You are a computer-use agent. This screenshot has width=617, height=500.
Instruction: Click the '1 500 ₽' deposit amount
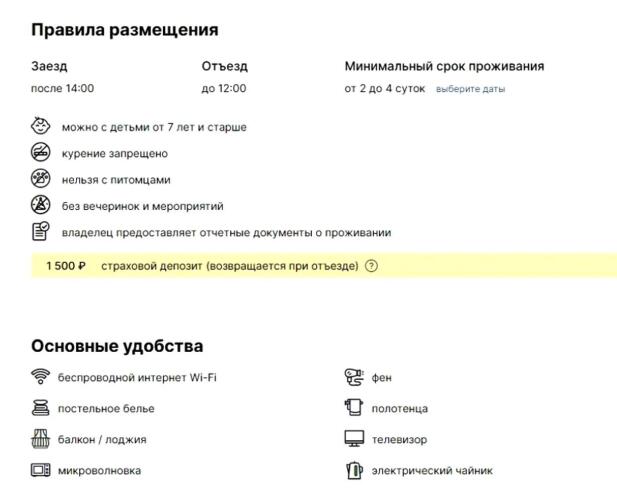pyautogui.click(x=66, y=266)
